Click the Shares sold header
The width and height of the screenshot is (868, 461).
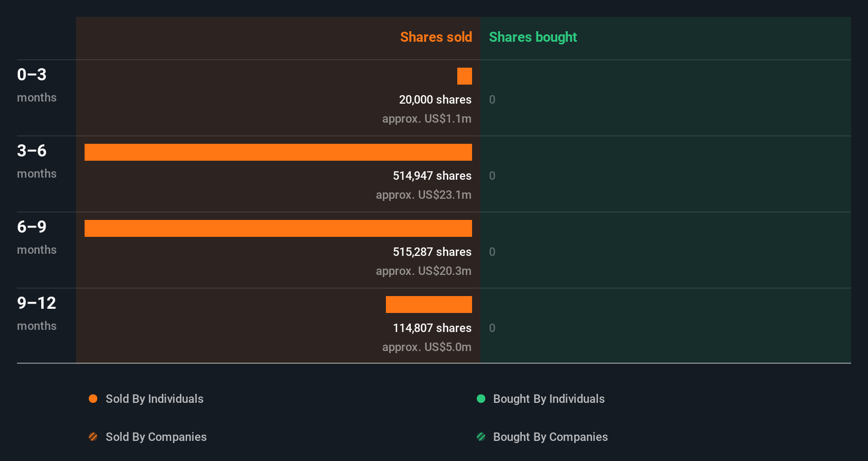click(x=436, y=37)
